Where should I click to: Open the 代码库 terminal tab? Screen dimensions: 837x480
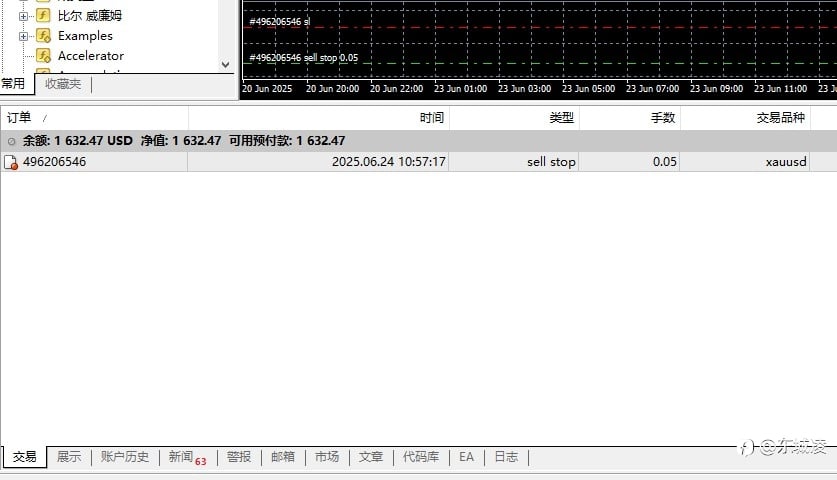pos(421,457)
